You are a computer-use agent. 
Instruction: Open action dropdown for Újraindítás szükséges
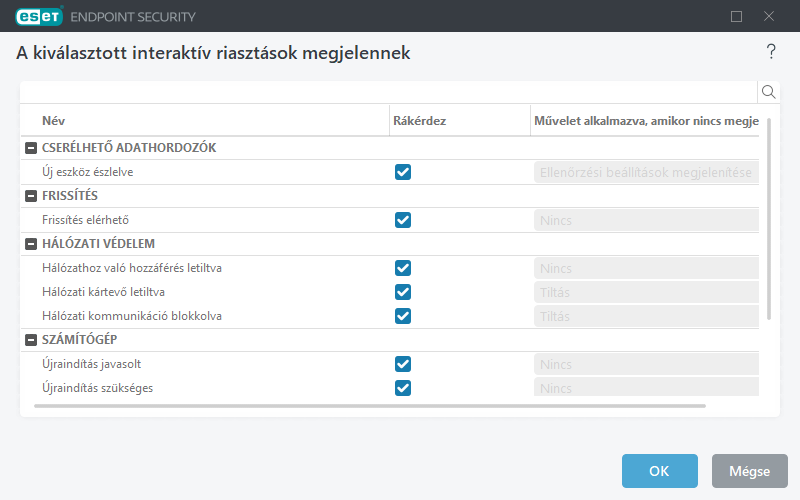click(x=646, y=387)
